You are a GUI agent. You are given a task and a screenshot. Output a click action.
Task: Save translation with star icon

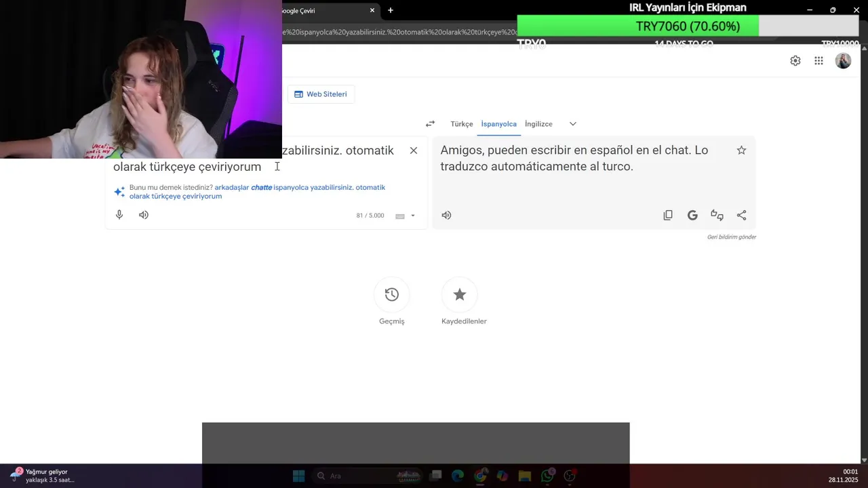741,150
